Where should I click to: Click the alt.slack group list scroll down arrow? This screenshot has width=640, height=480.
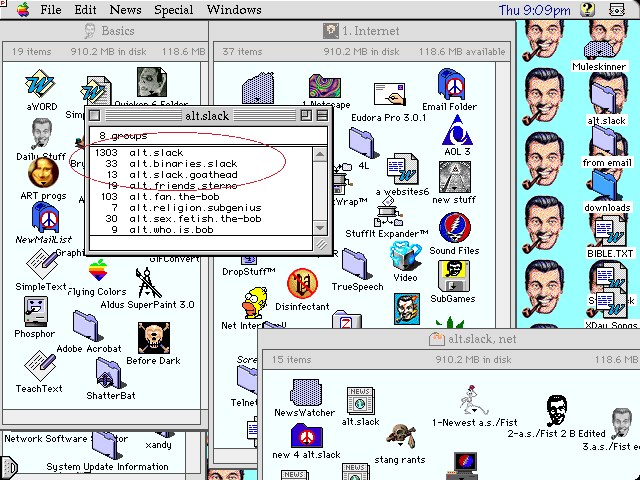click(x=320, y=228)
